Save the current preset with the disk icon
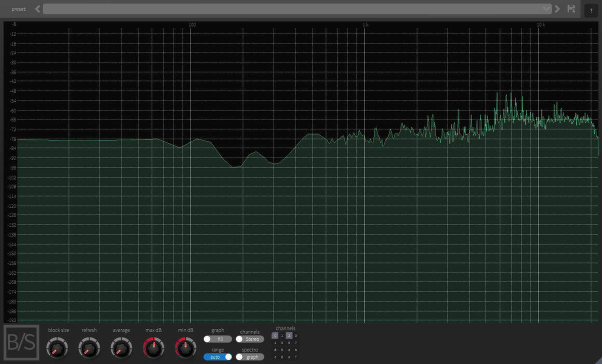The width and height of the screenshot is (602, 364). [571, 9]
